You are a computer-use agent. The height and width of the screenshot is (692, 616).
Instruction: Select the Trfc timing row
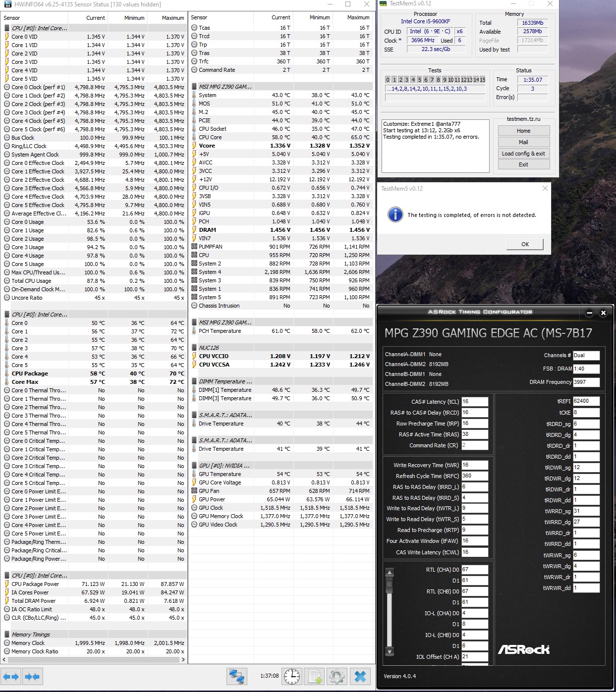[x=281, y=61]
